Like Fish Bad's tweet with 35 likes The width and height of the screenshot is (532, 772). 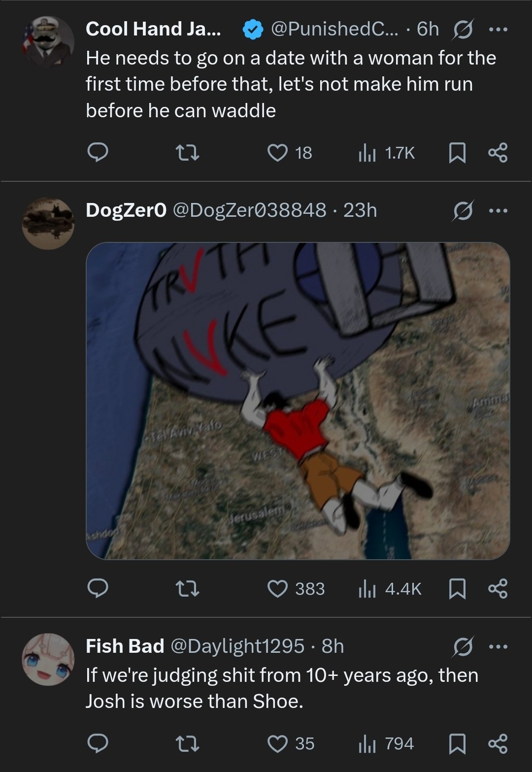(278, 743)
